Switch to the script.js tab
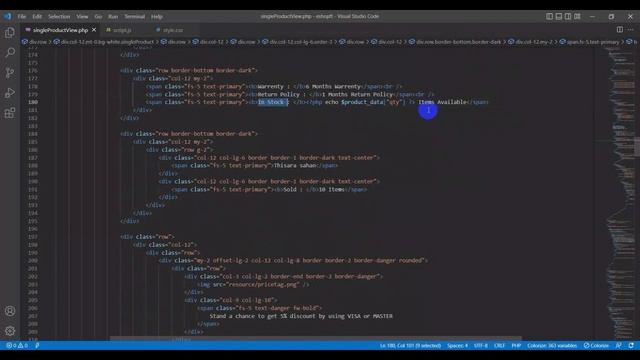640x360 pixels. (122, 30)
